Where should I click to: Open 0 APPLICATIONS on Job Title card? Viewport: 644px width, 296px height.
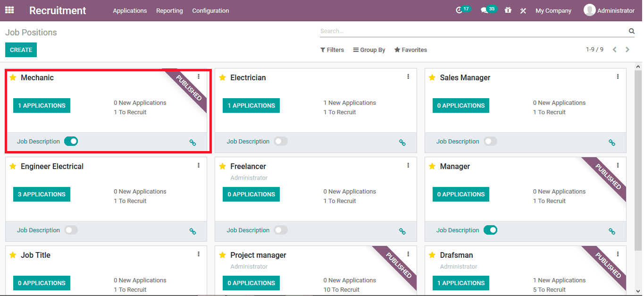(x=42, y=283)
